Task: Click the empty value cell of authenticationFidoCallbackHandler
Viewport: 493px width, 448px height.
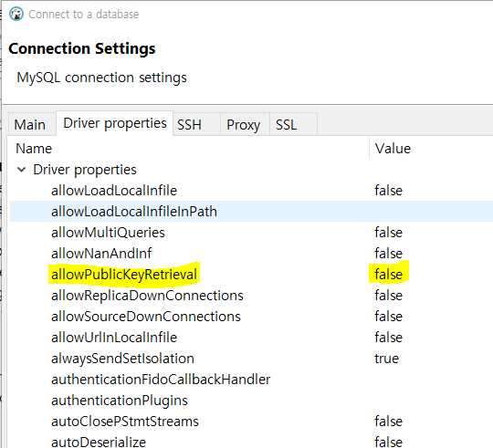Action: 431,380
